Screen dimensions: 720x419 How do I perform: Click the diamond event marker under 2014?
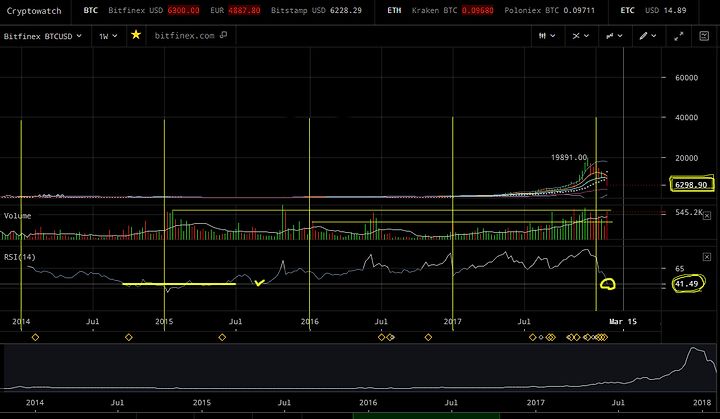pos(35,337)
